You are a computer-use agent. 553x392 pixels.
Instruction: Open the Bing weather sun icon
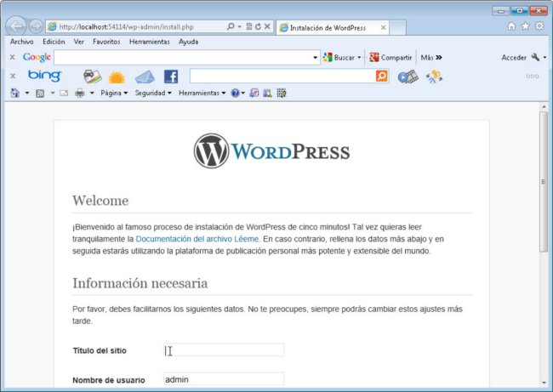117,77
